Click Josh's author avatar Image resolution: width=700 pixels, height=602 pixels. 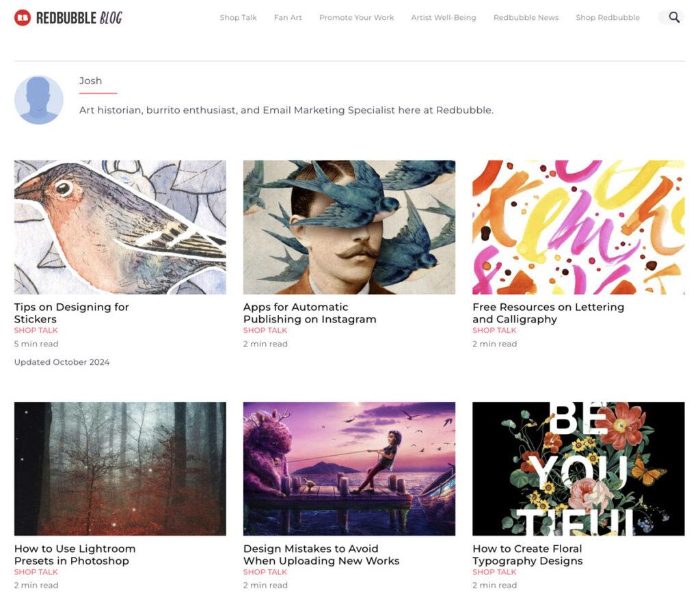click(39, 100)
